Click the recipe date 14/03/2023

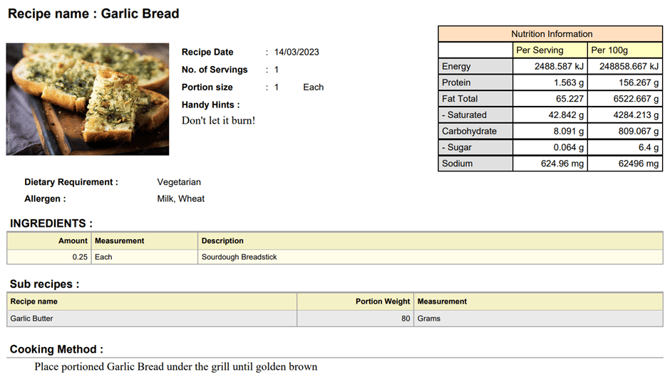(297, 52)
